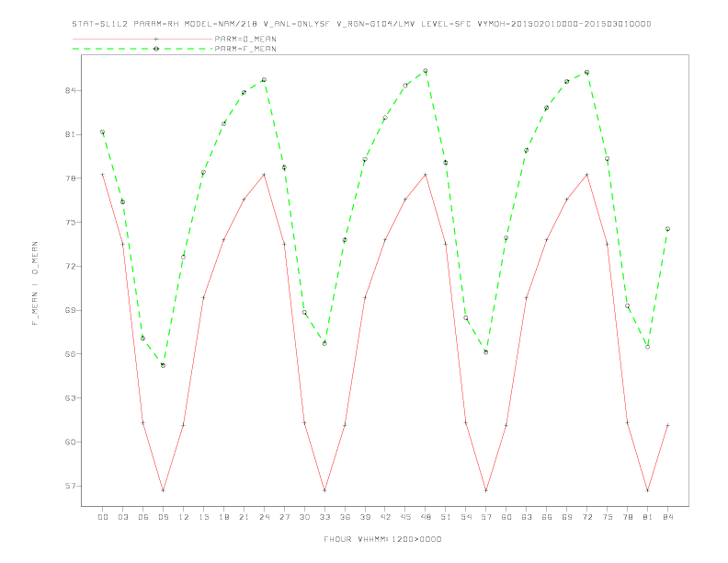Click the chart title starting with STAT=SL1L2

(361, 24)
